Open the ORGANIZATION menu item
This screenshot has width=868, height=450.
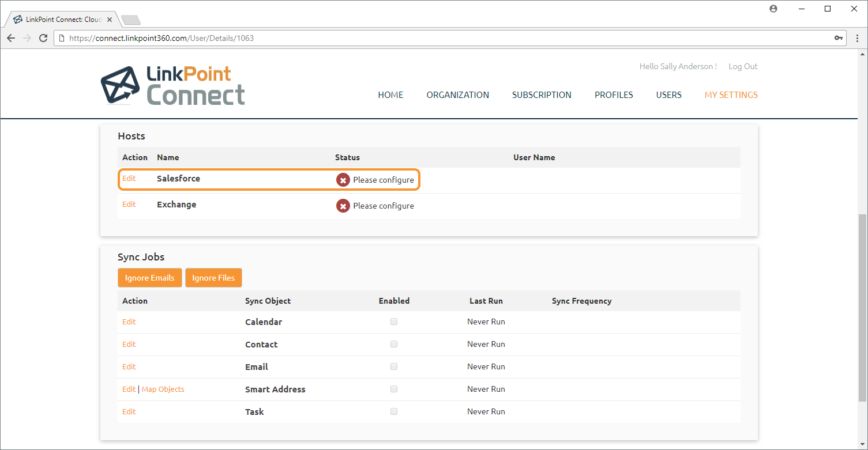[458, 95]
